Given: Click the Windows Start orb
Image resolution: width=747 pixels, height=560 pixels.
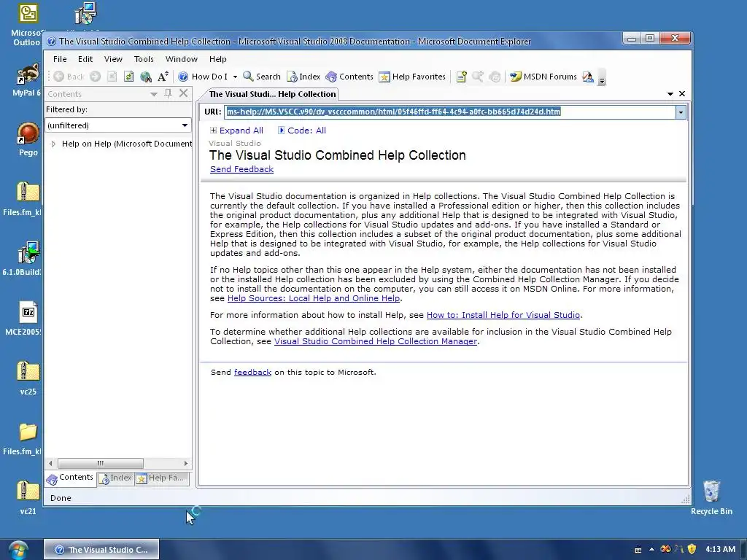Looking at the screenshot, I should coord(18,550).
